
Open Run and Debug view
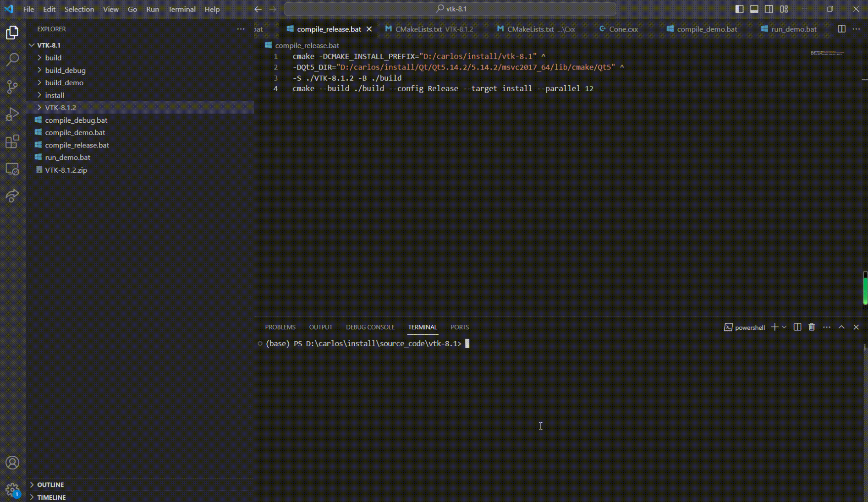(12, 114)
